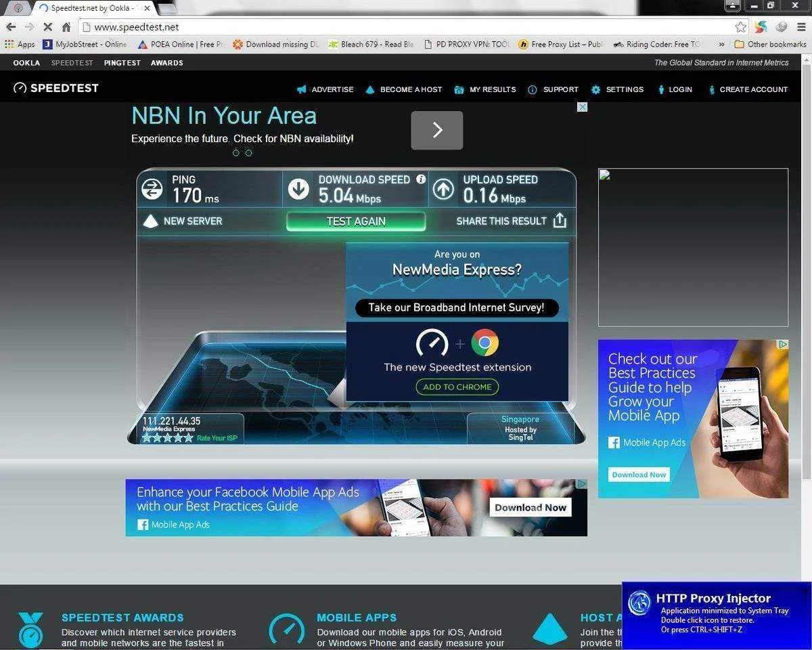Click Create Account link

[x=748, y=89]
